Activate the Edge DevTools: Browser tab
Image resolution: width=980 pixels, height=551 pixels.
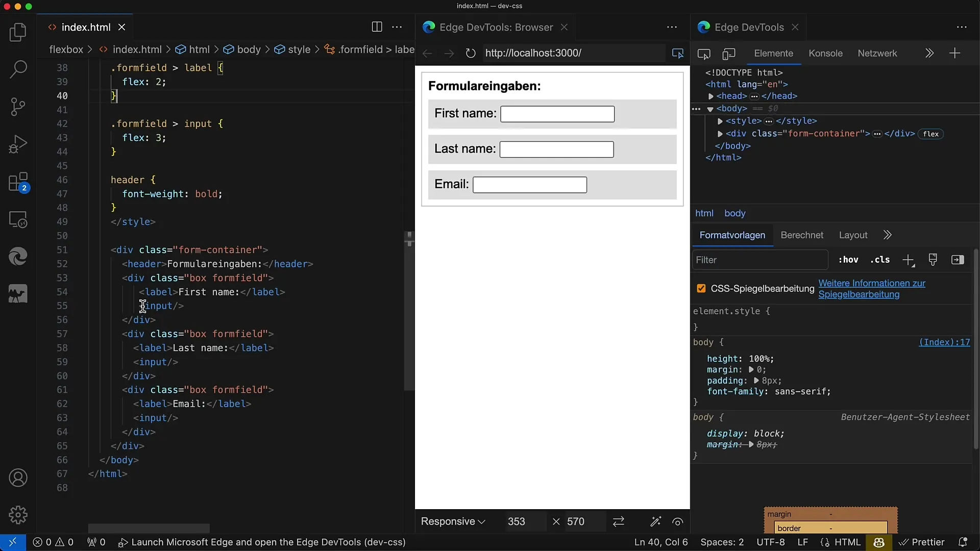[x=496, y=27]
